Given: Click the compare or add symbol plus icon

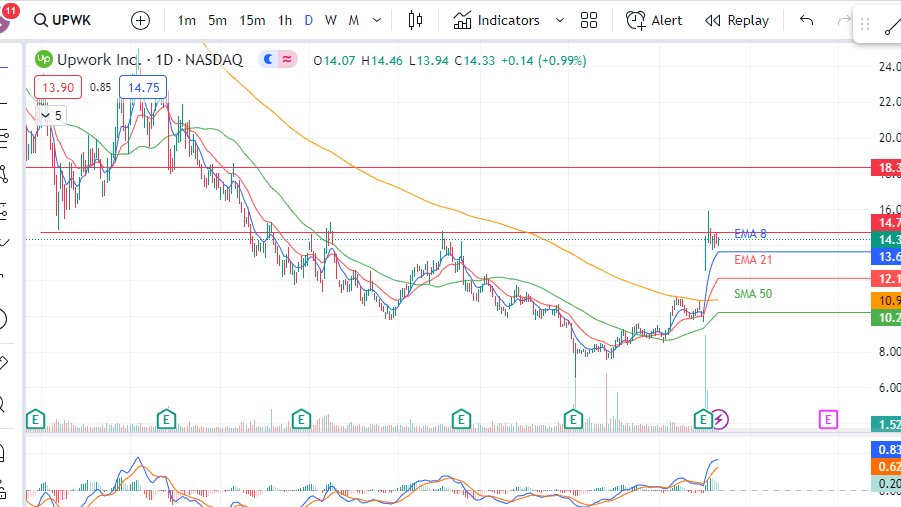Looking at the screenshot, I should (x=140, y=21).
